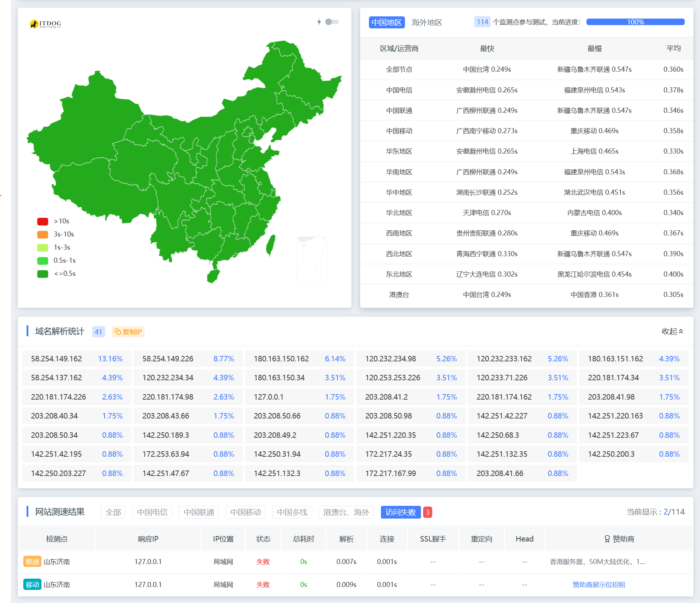
Task: Click the 全部节点 row label
Action: (399, 69)
